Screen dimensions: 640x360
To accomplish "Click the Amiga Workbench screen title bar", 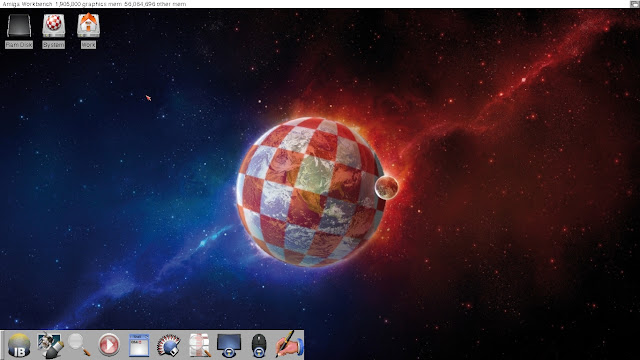I will pos(314,4).
